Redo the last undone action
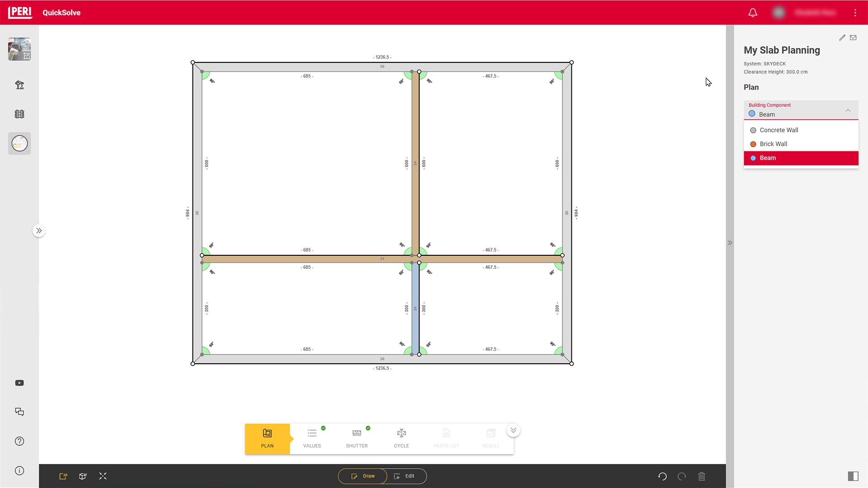The width and height of the screenshot is (868, 488). point(682,476)
